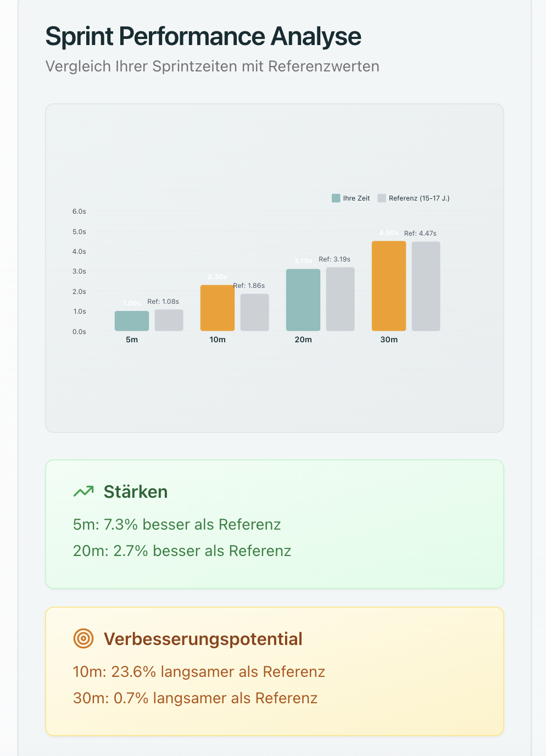546x756 pixels.
Task: Select the orange 10m bar
Action: pos(218,308)
